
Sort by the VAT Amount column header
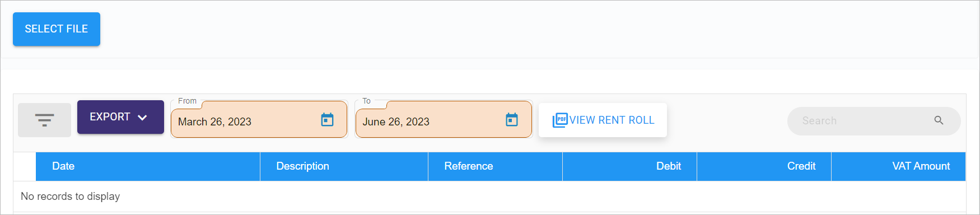(x=921, y=166)
